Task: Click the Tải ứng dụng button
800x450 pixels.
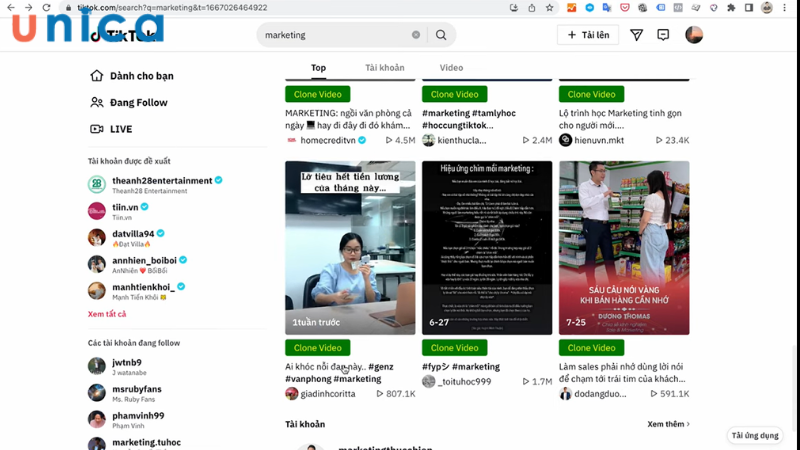Action: (x=755, y=435)
